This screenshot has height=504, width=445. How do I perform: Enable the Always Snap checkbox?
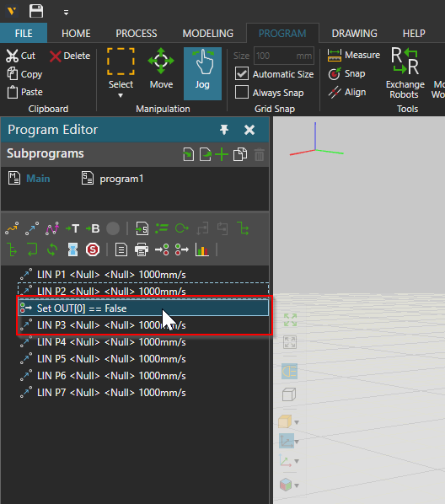click(x=242, y=92)
